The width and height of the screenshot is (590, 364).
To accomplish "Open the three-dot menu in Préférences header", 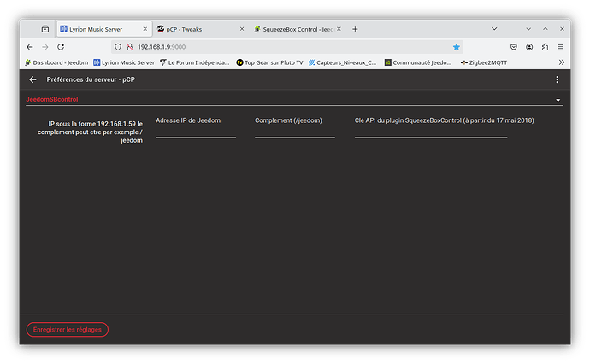I will (557, 79).
